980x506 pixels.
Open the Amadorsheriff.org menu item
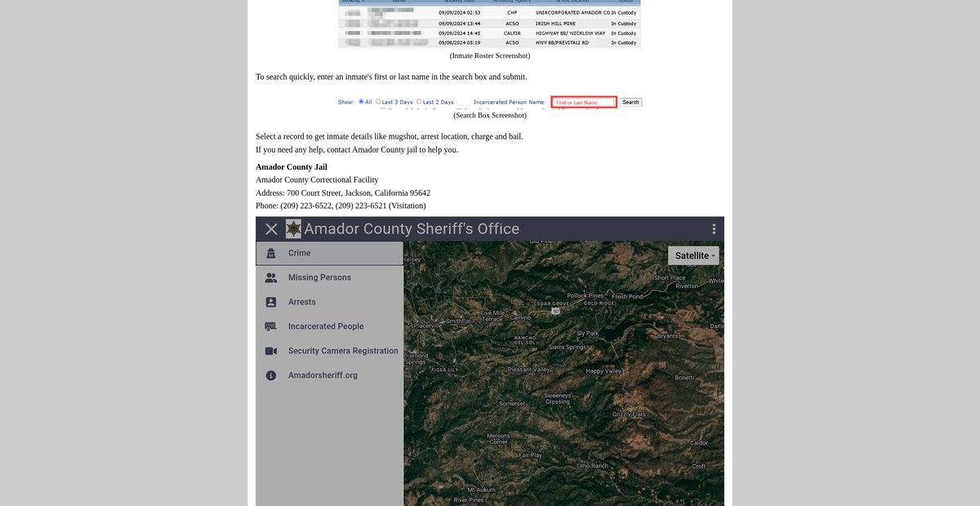pyautogui.click(x=330, y=375)
